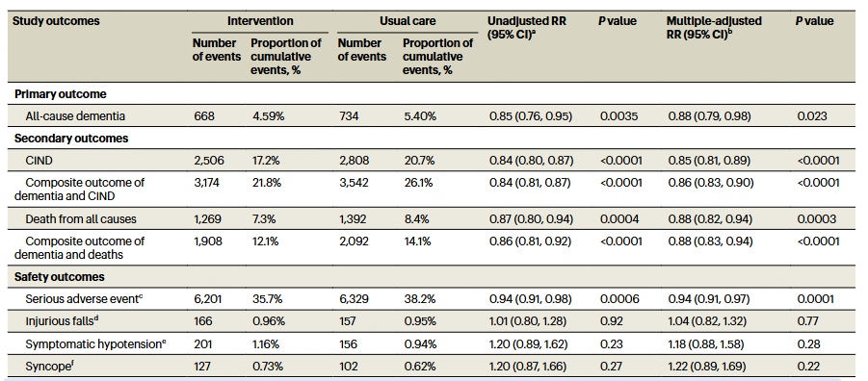Click the Usual care column group header
This screenshot has width=868, height=381.
(x=408, y=21)
